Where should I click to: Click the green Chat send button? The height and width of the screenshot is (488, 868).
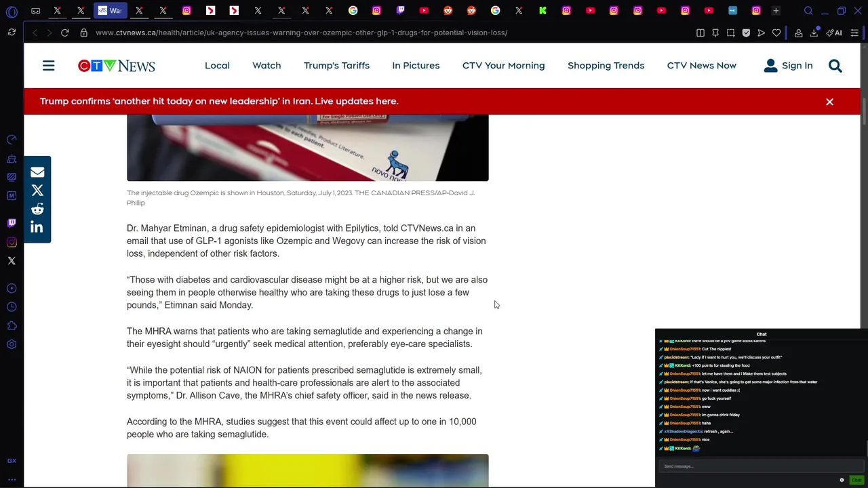pyautogui.click(x=856, y=480)
